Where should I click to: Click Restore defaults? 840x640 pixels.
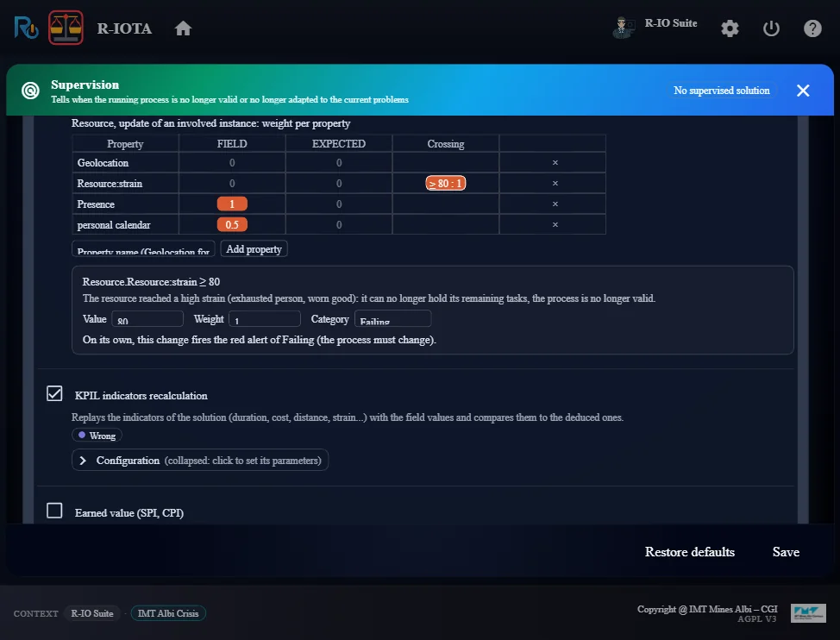689,552
